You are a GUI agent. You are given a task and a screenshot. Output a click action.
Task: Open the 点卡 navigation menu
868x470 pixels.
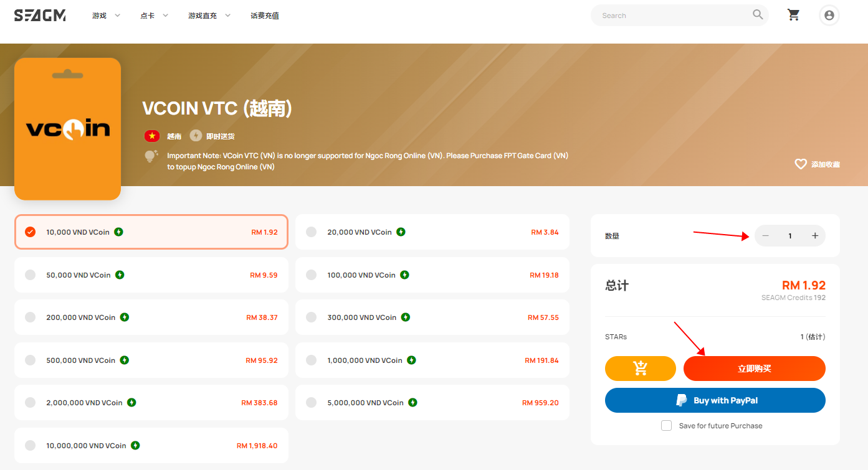(x=148, y=16)
